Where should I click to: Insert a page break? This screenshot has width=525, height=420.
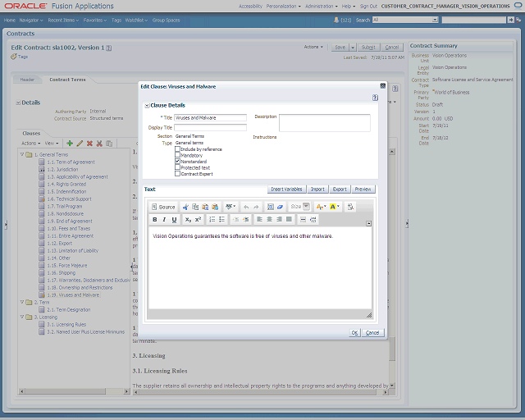[313, 220]
